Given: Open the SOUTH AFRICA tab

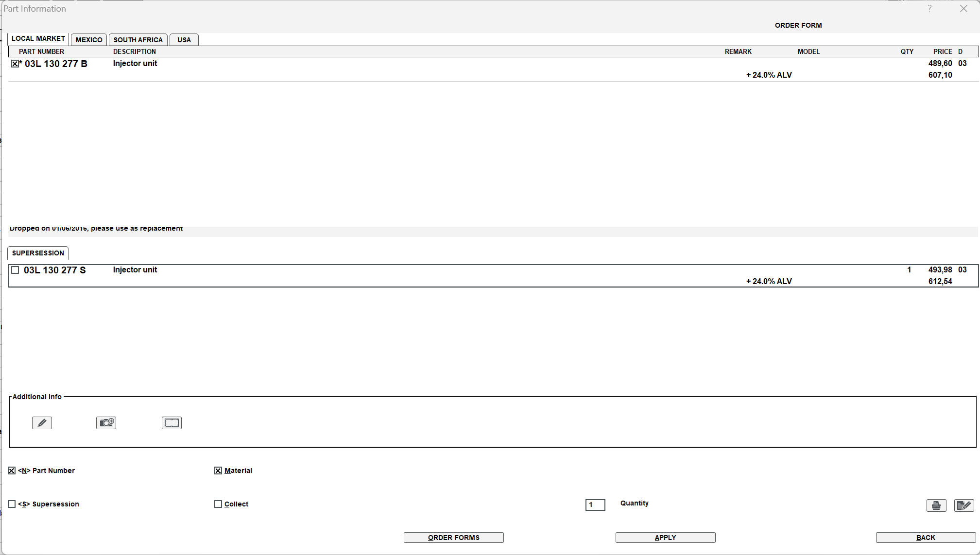Looking at the screenshot, I should (138, 40).
